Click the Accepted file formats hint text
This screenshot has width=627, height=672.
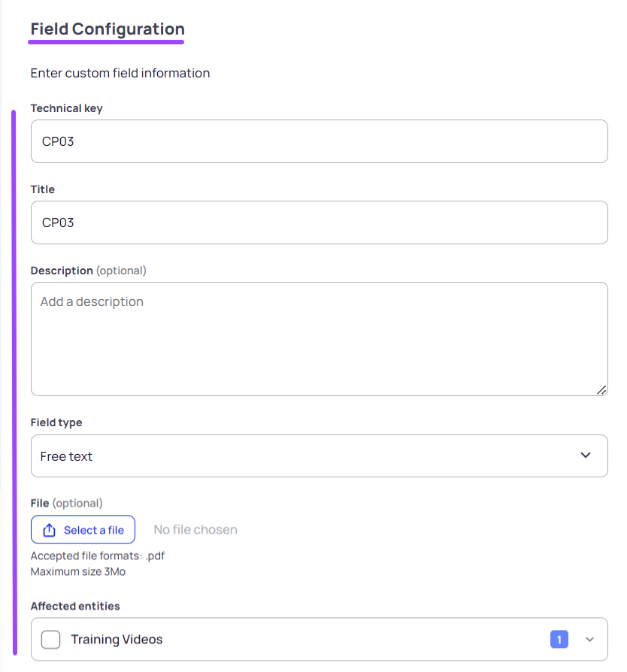click(x=97, y=555)
